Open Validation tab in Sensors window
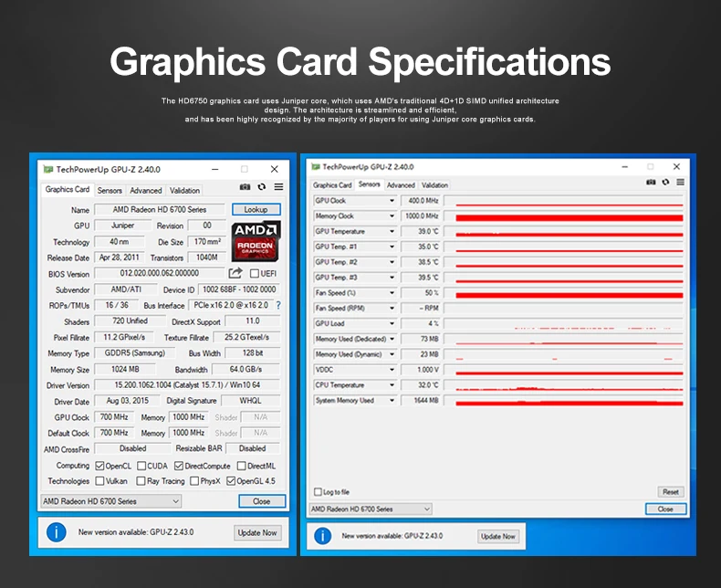 (434, 185)
